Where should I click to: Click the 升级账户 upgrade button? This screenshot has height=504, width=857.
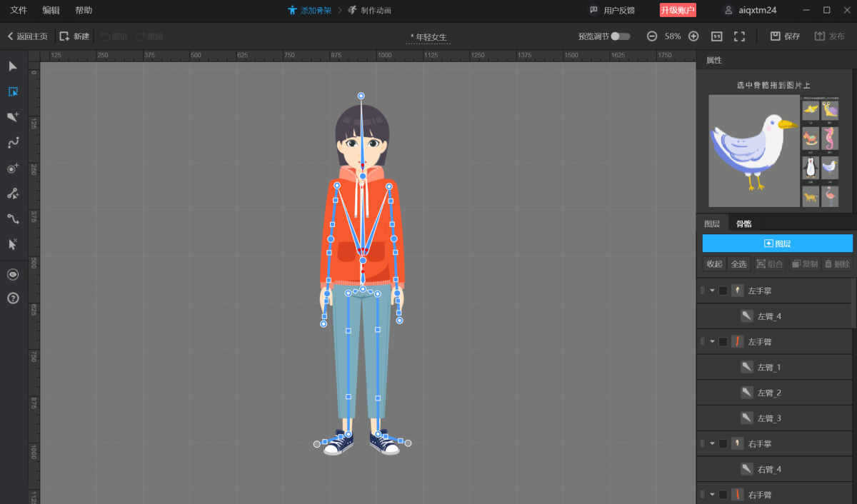pos(677,10)
